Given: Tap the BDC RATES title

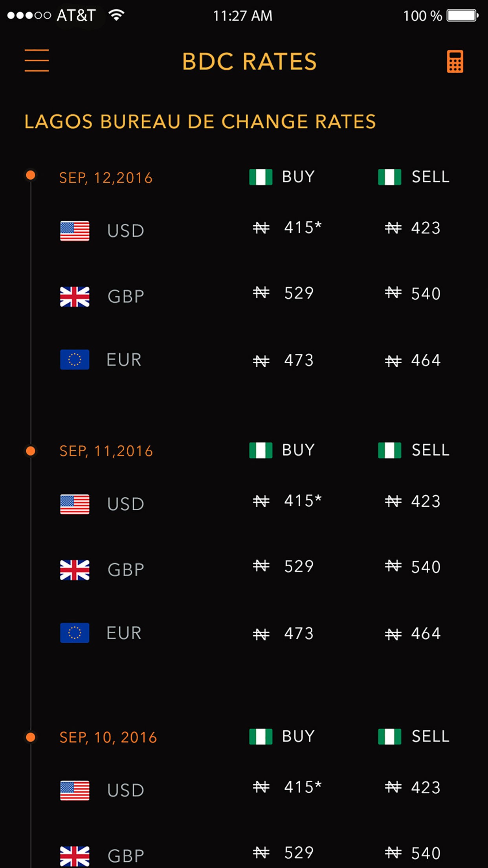Looking at the screenshot, I should tap(250, 62).
